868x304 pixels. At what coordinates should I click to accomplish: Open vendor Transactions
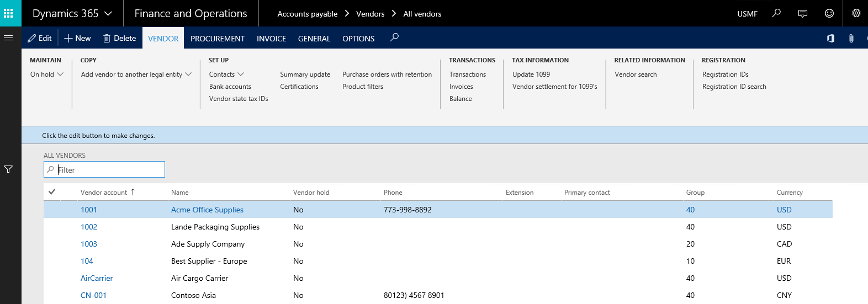coord(468,74)
